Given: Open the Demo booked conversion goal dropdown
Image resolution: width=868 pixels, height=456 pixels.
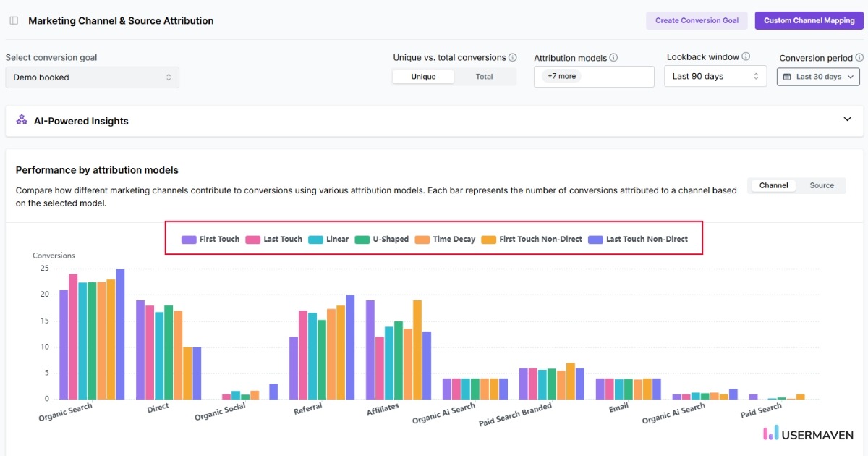Looking at the screenshot, I should (x=92, y=77).
